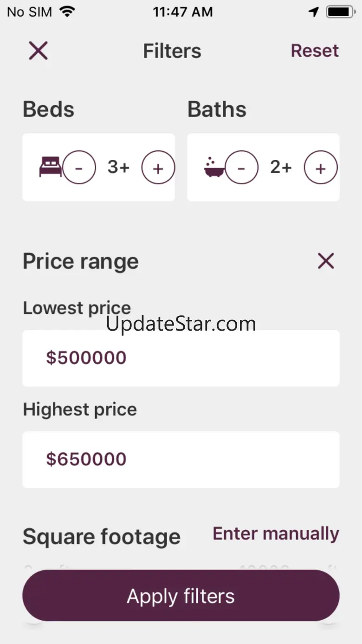
Task: Clear the Price range filter
Action: [x=326, y=261]
